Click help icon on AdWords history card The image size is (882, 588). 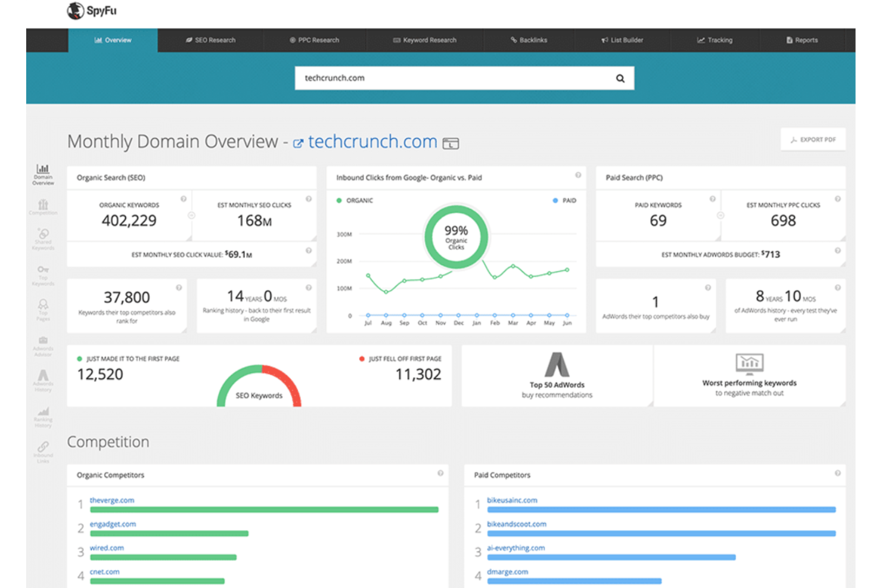click(x=838, y=288)
